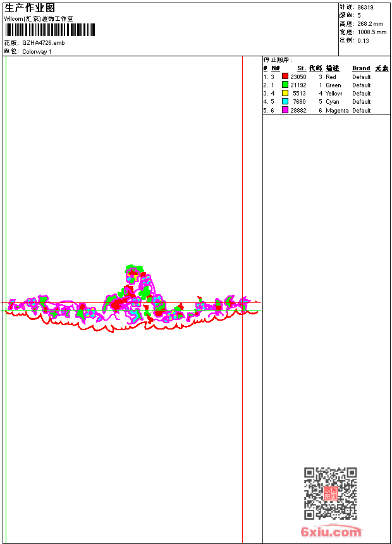The width and height of the screenshot is (392, 544).
Task: Click the yellow color swatch for Yellow thread
Action: [285, 92]
